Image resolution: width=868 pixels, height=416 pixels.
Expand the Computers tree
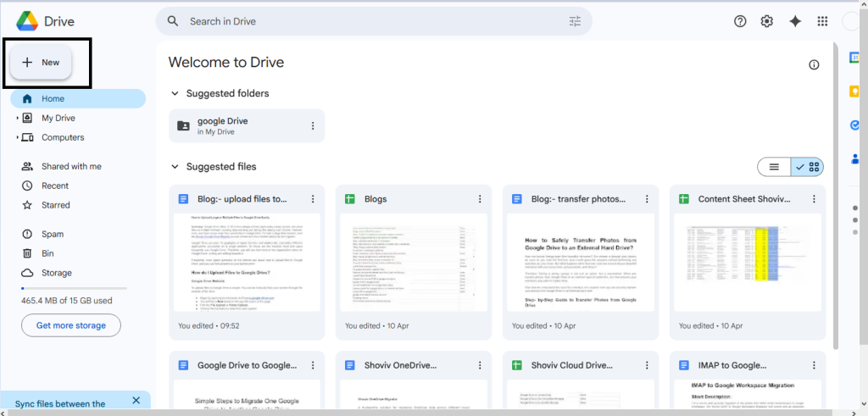point(18,138)
